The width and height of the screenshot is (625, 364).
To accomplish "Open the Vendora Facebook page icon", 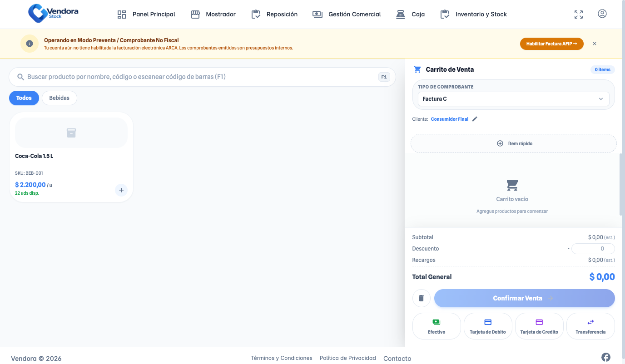I will coord(606,357).
